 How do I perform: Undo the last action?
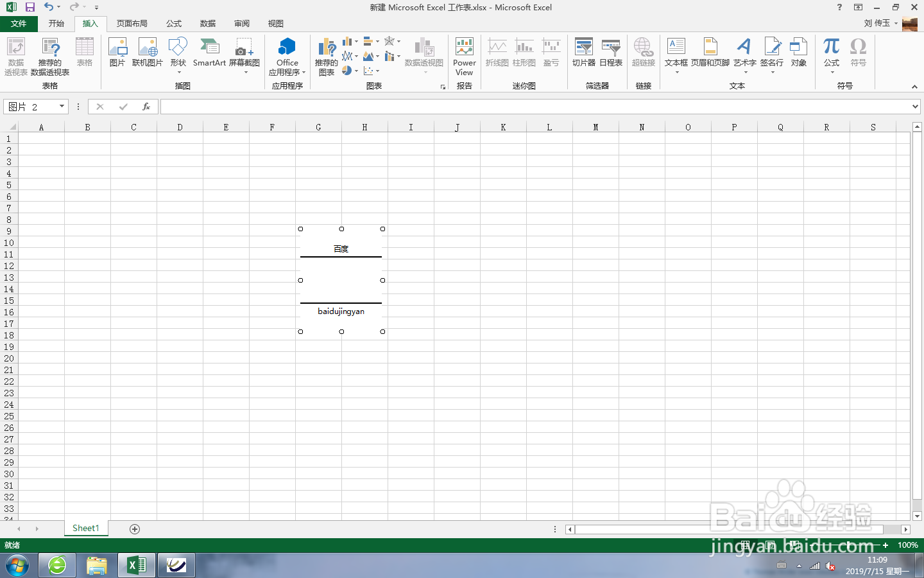(49, 7)
